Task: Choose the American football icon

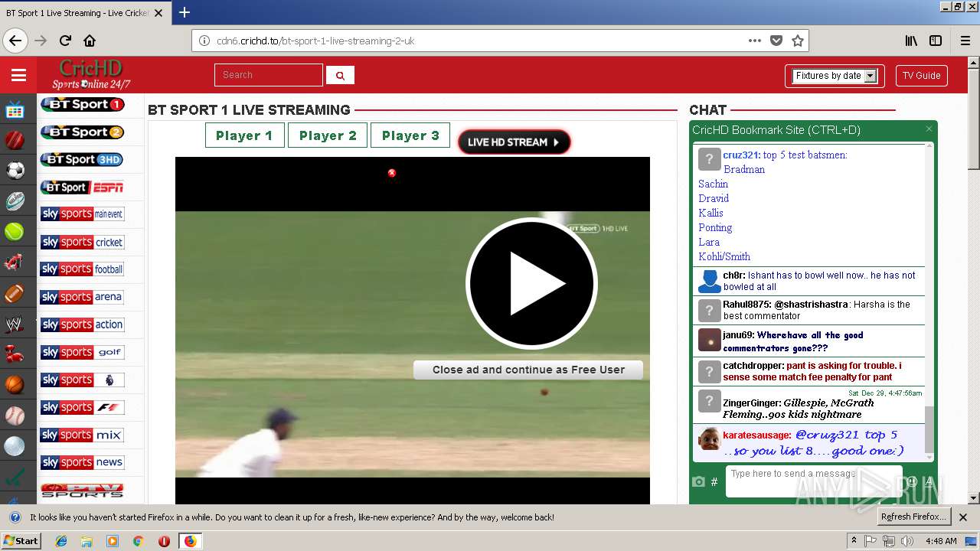Action: click(15, 293)
